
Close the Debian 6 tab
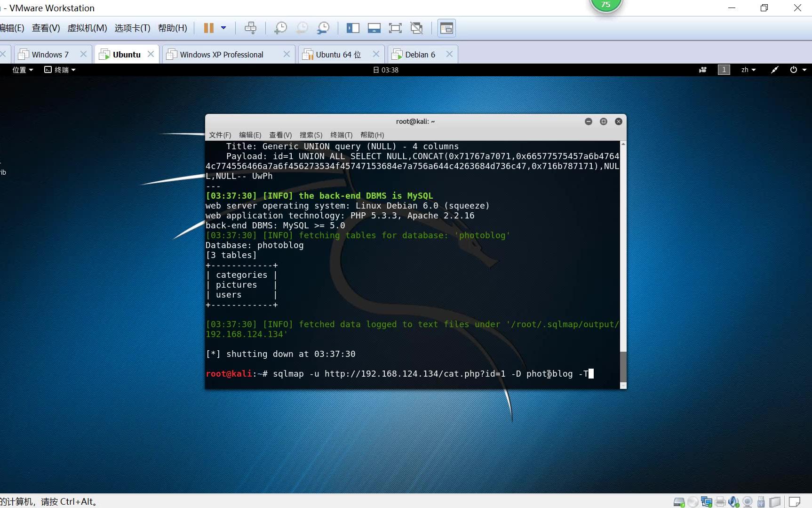(450, 54)
